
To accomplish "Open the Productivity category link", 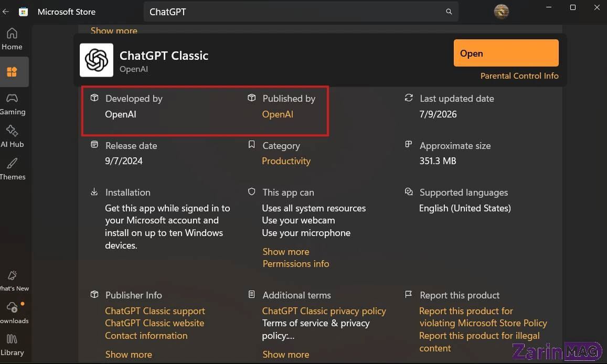I will click(x=286, y=161).
